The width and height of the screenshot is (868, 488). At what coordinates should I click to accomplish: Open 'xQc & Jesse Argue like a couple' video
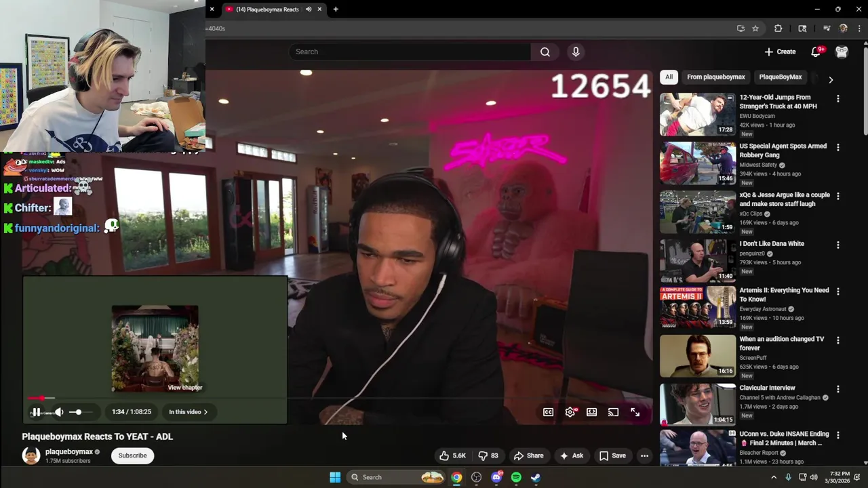pos(785,199)
